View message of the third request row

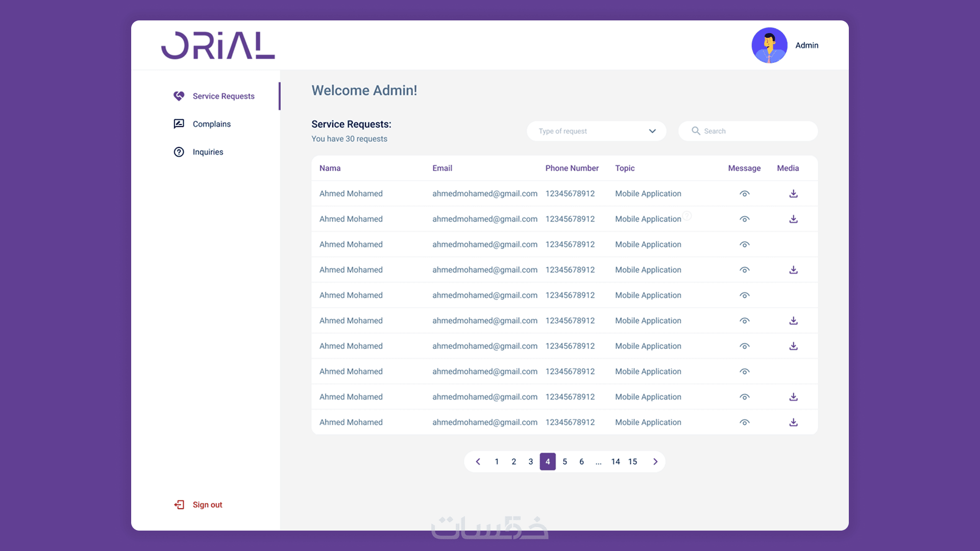pos(744,244)
